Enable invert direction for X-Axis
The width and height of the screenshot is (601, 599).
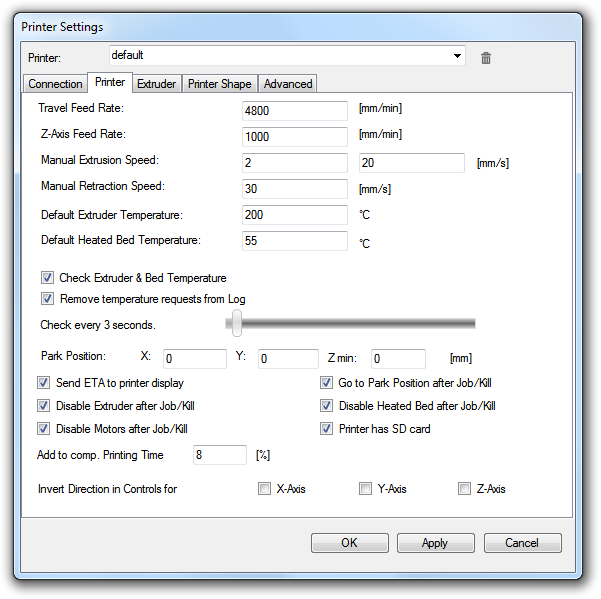point(264,489)
